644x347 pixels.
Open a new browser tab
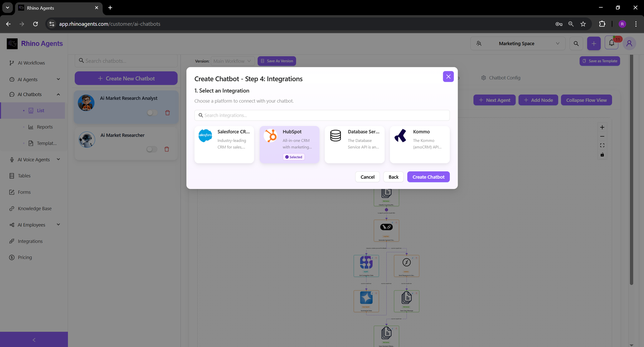(x=110, y=8)
